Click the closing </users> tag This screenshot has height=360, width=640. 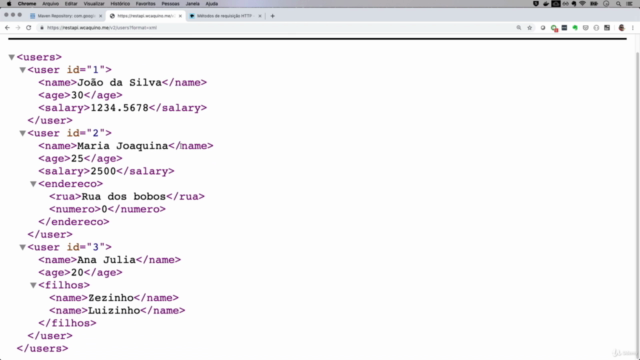tap(42, 348)
